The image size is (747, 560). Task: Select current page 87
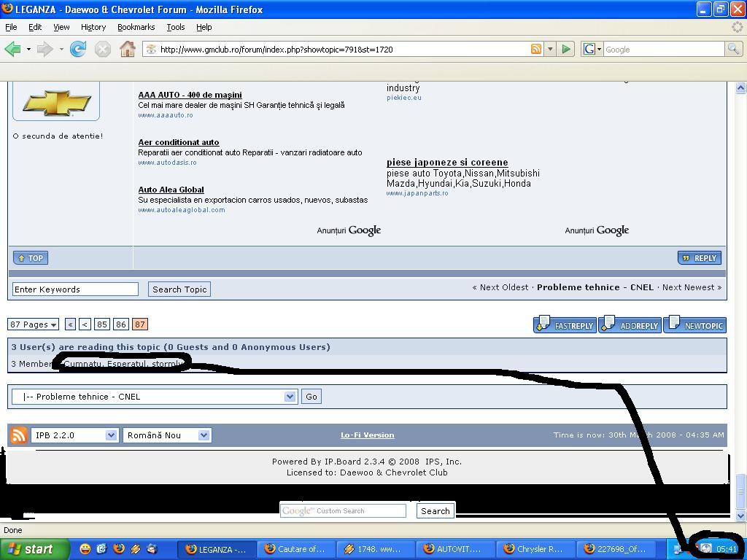pyautogui.click(x=140, y=324)
